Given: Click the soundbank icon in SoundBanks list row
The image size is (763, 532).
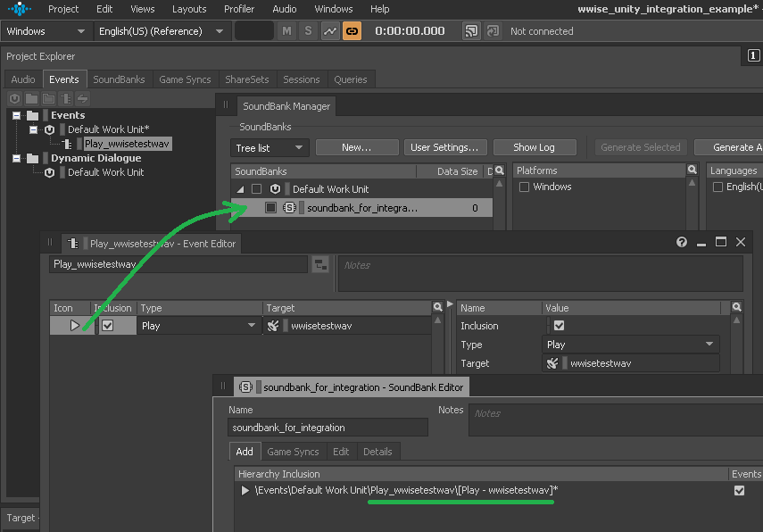Looking at the screenshot, I should [289, 208].
